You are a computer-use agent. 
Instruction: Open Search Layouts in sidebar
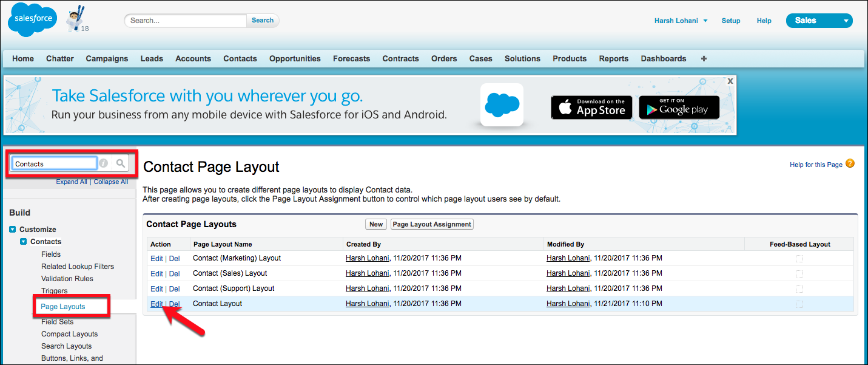67,346
